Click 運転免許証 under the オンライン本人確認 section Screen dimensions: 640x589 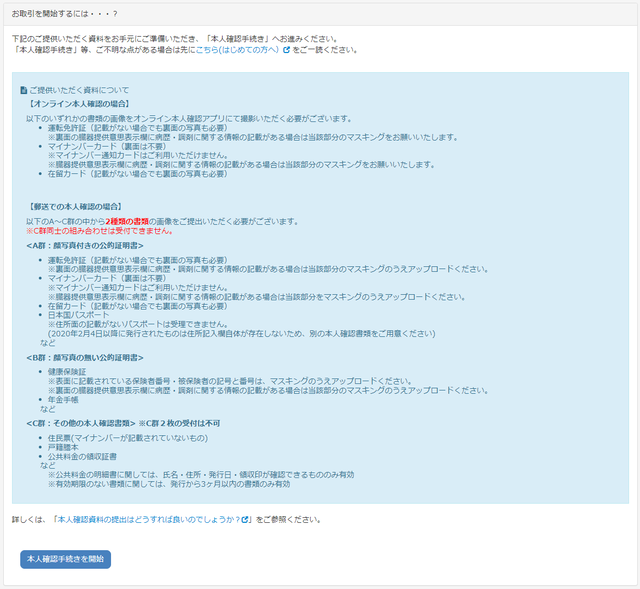tap(138, 128)
